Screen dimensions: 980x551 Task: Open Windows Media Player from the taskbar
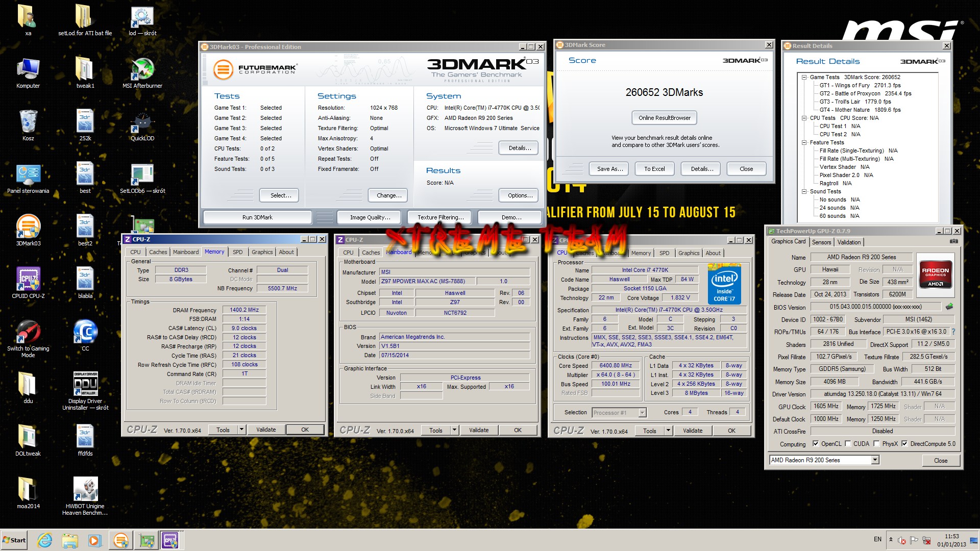(x=94, y=540)
